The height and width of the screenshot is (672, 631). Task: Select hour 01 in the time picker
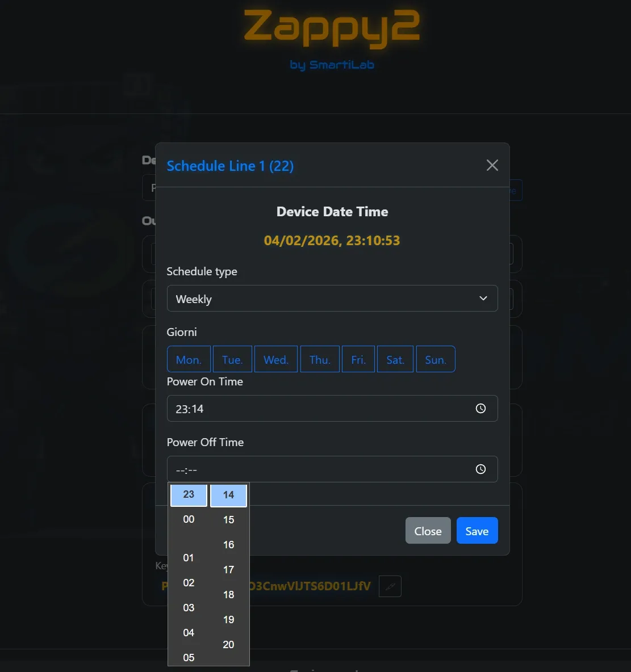(189, 557)
